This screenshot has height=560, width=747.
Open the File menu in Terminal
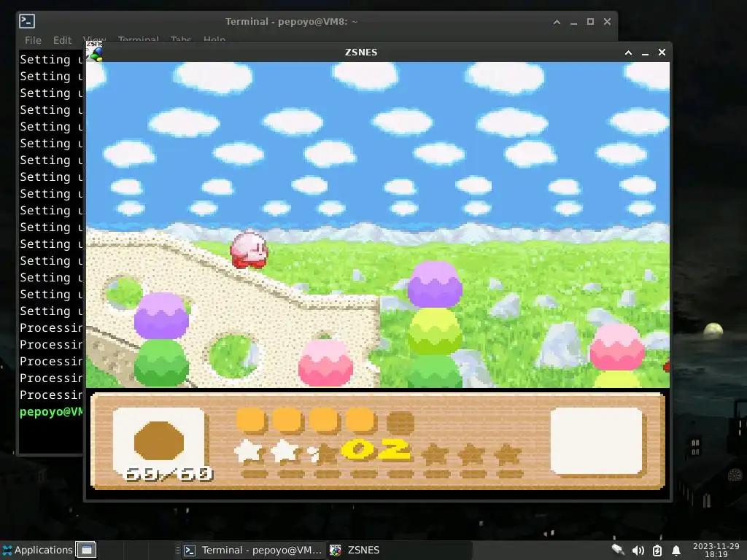pyautogui.click(x=33, y=40)
